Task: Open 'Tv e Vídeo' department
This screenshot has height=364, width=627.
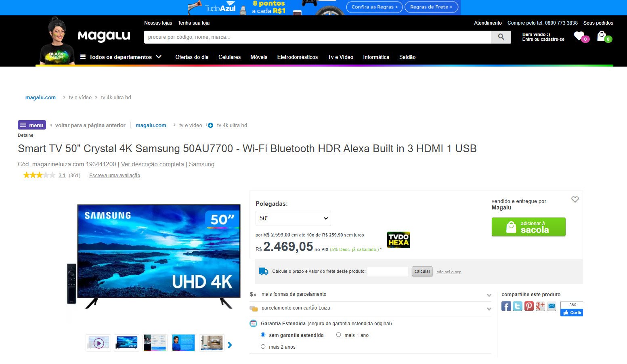Action: pos(340,57)
